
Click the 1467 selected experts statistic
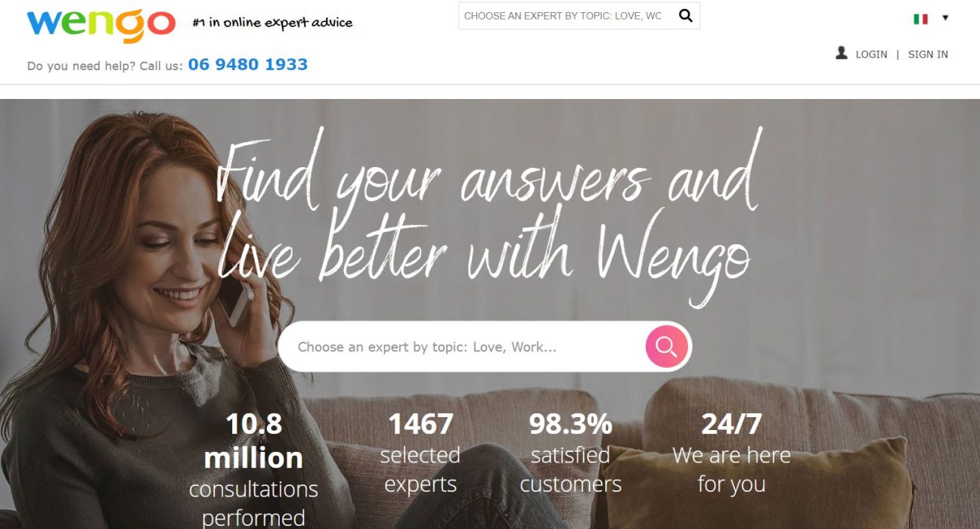[x=420, y=453]
